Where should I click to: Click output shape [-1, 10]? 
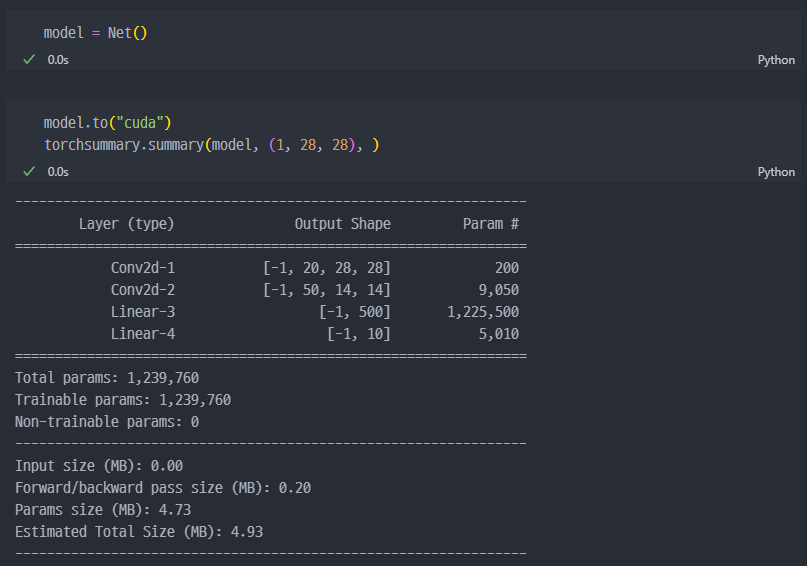pos(359,334)
